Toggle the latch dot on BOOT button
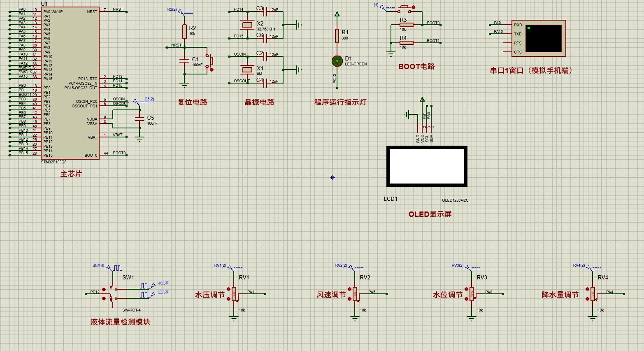 pos(414,7)
